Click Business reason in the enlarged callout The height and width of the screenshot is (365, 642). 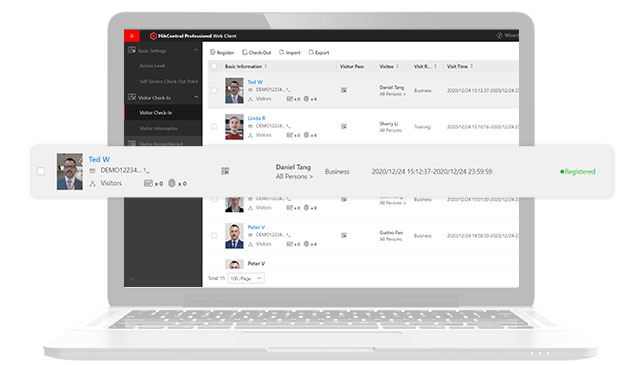pyautogui.click(x=337, y=172)
